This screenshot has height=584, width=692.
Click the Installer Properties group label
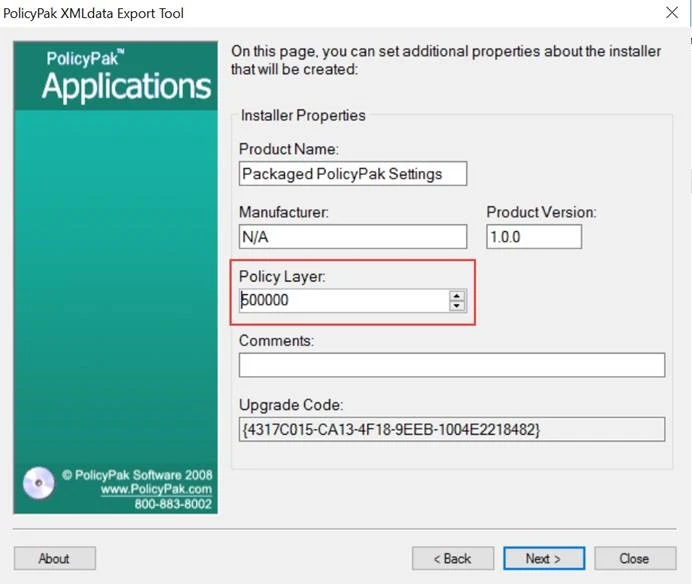pos(303,116)
